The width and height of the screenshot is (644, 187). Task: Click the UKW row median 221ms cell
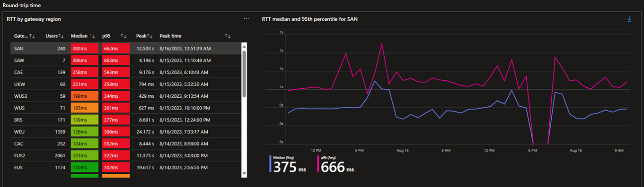pyautogui.click(x=84, y=84)
